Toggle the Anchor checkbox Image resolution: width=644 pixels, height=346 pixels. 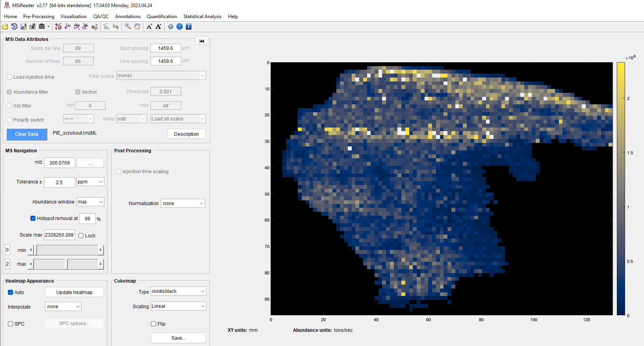[x=78, y=92]
